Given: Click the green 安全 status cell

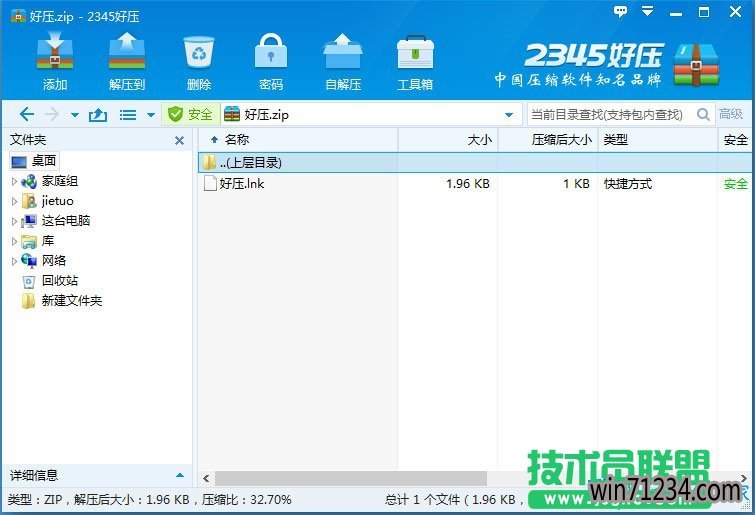Looking at the screenshot, I should [x=735, y=184].
